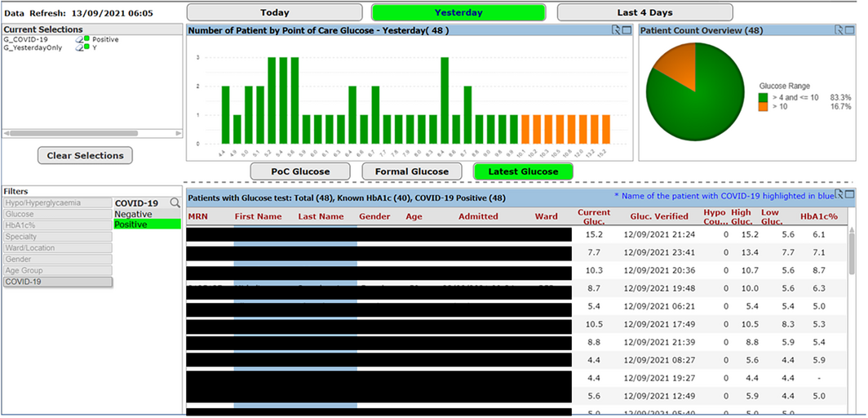This screenshot has height=418, width=868.
Task: Sort the table by the HbA1c% column header
Action: (819, 216)
